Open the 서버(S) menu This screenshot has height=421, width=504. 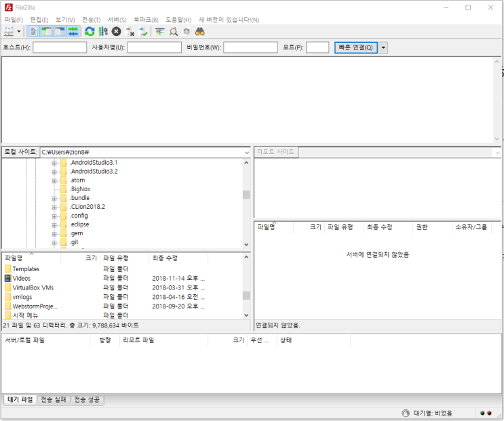(117, 20)
